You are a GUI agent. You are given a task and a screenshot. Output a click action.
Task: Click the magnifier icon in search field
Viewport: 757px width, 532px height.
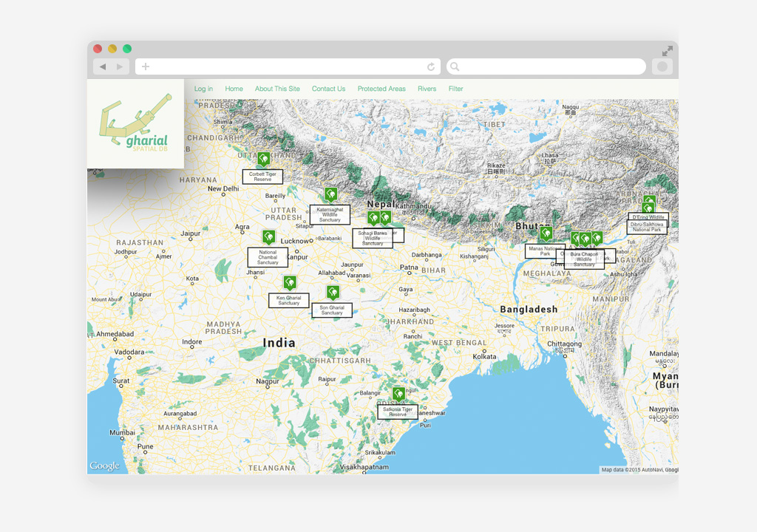click(455, 66)
